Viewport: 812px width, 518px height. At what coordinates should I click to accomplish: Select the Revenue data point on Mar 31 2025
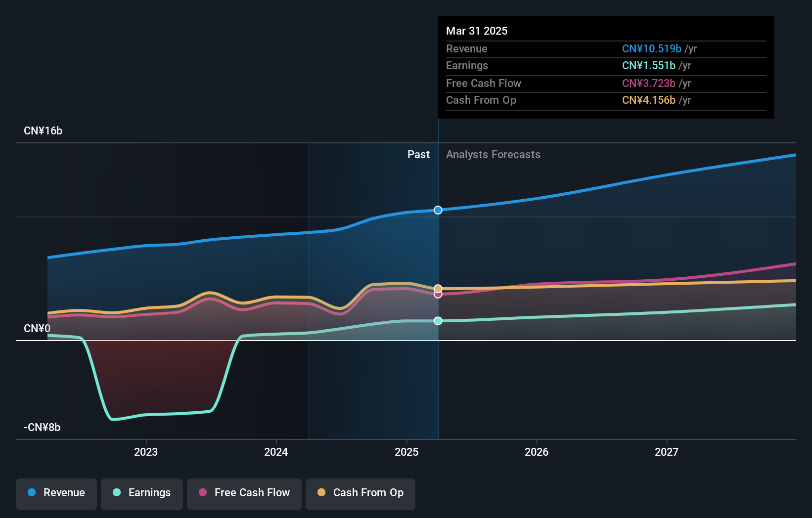click(438, 210)
